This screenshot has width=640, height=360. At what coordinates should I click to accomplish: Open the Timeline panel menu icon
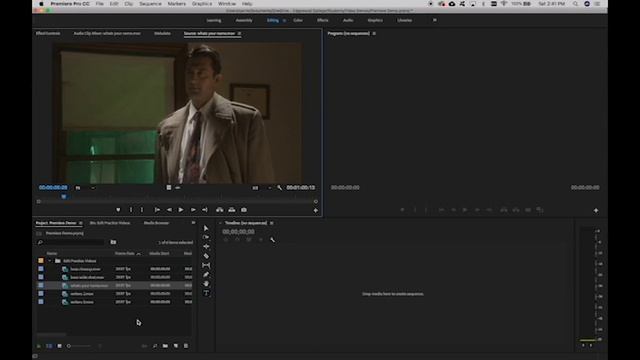click(271, 223)
